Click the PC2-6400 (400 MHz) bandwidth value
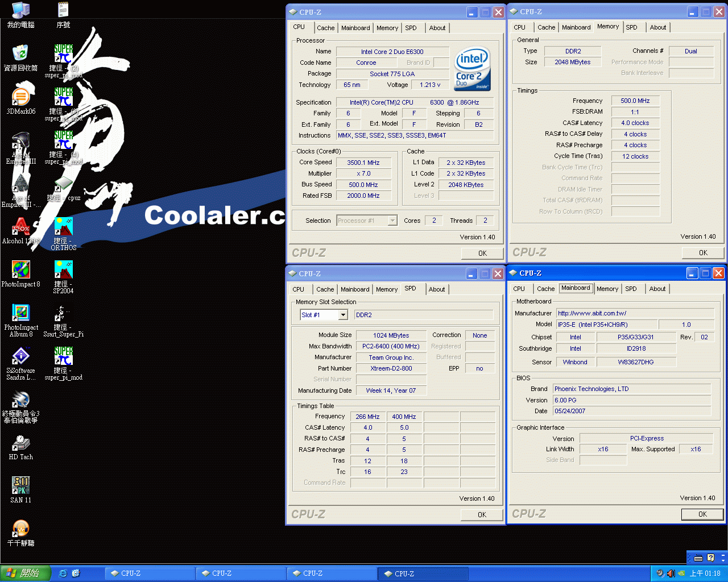This screenshot has width=728, height=582. [391, 346]
